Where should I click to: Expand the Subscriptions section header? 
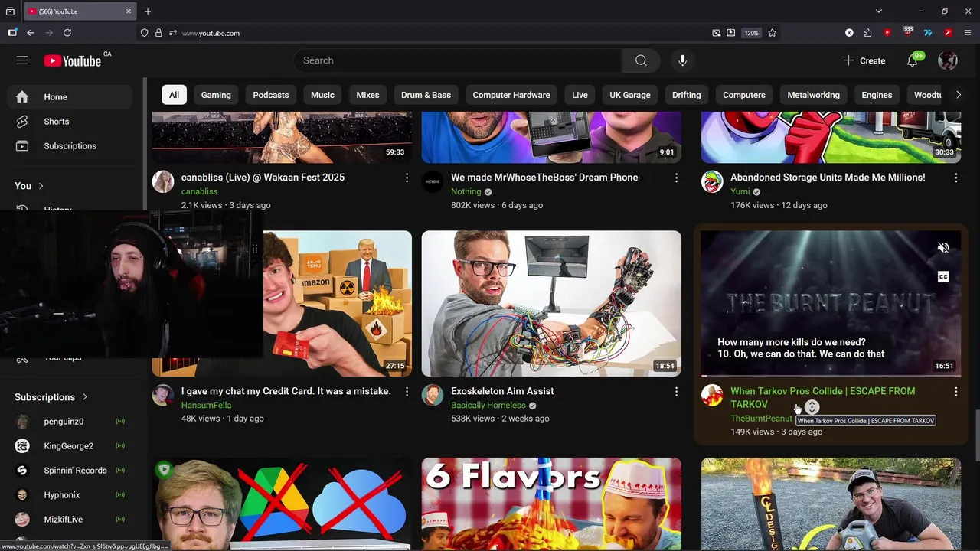click(x=51, y=397)
